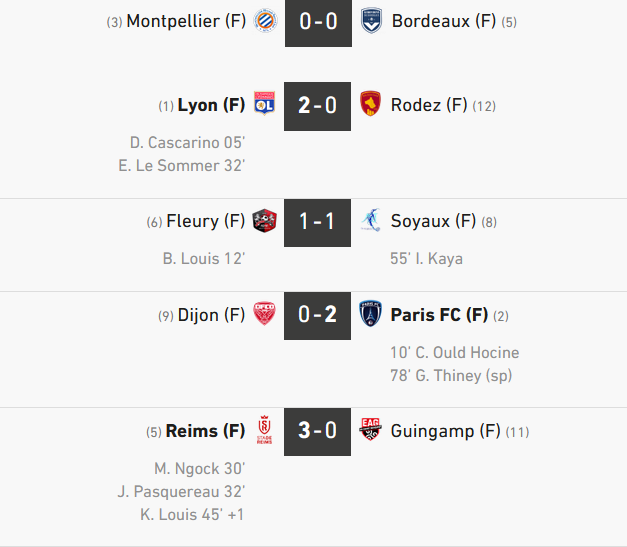Open the Reims vs Guingamp 3-0 score

tap(318, 432)
